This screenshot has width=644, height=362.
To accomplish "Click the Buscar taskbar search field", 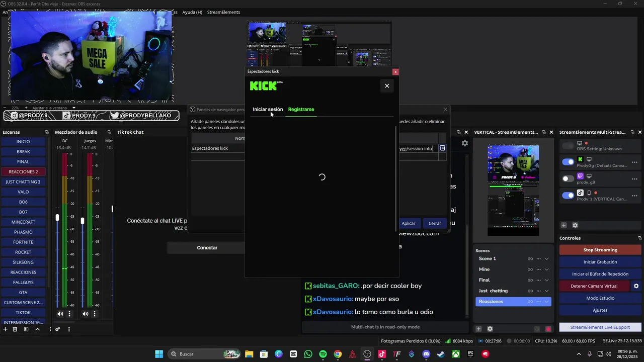I will (x=205, y=354).
